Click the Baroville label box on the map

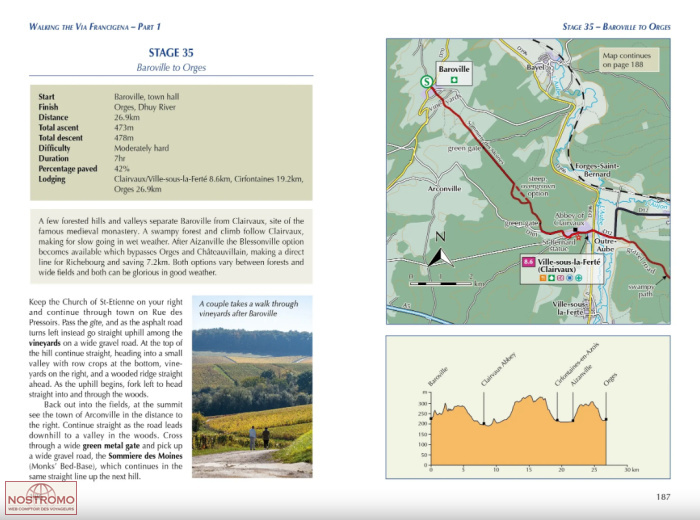pyautogui.click(x=454, y=74)
